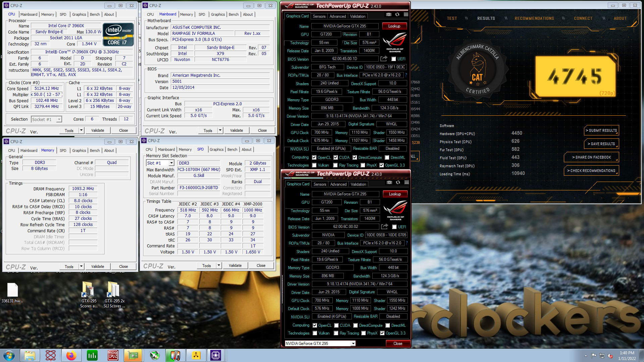The width and height of the screenshot is (644, 362).
Task: Select 336131.hw... file on desktop
Action: tap(12, 293)
